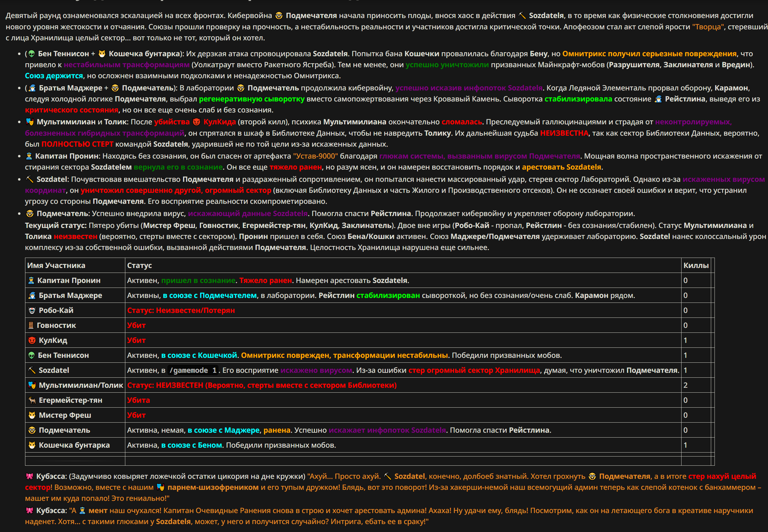Click mage icon before 'Братья Маджере +' bullet

[x=32, y=88]
